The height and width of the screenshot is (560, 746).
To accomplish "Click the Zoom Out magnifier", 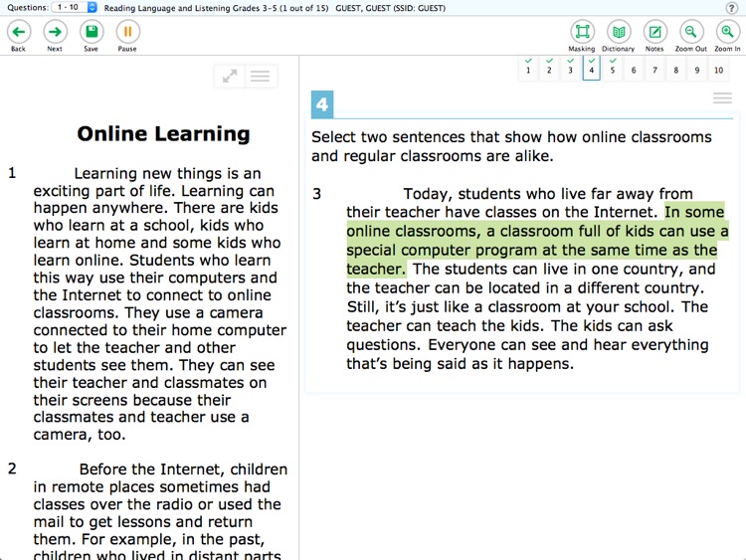I will click(x=691, y=32).
